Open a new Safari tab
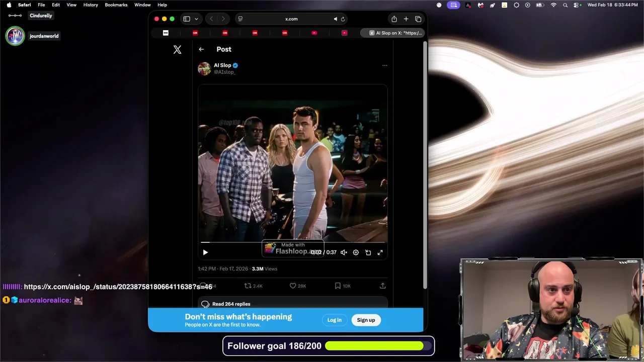The height and width of the screenshot is (362, 644). pos(406,19)
